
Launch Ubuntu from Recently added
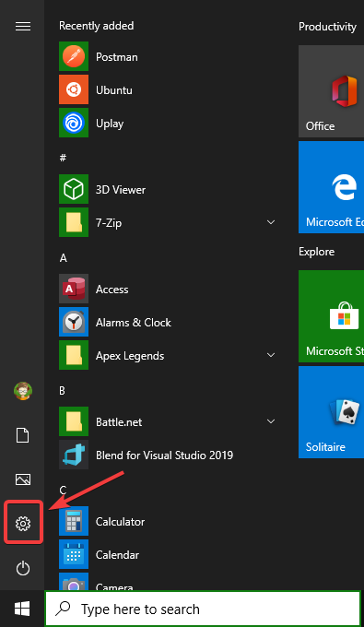(74, 89)
